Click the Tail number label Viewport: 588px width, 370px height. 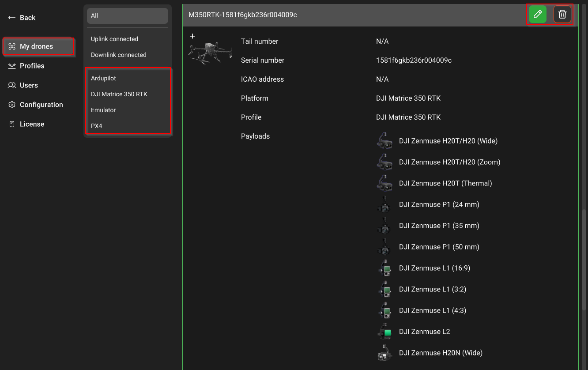260,41
